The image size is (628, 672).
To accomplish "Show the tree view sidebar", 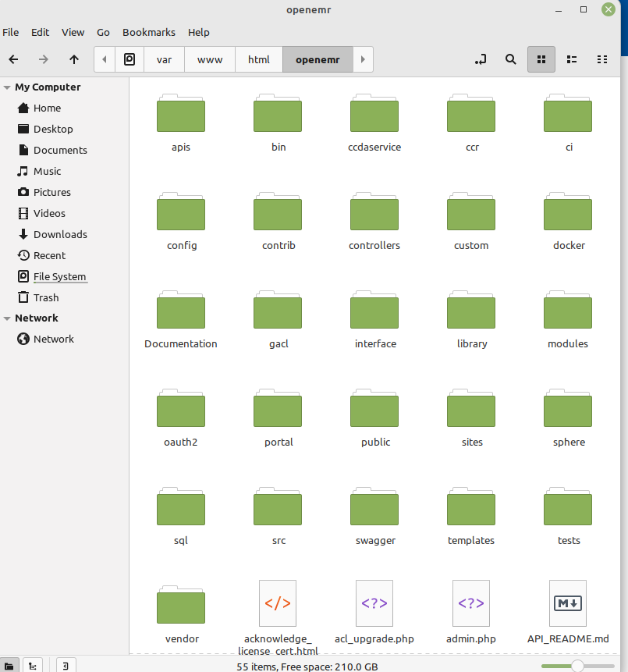I will (32, 666).
